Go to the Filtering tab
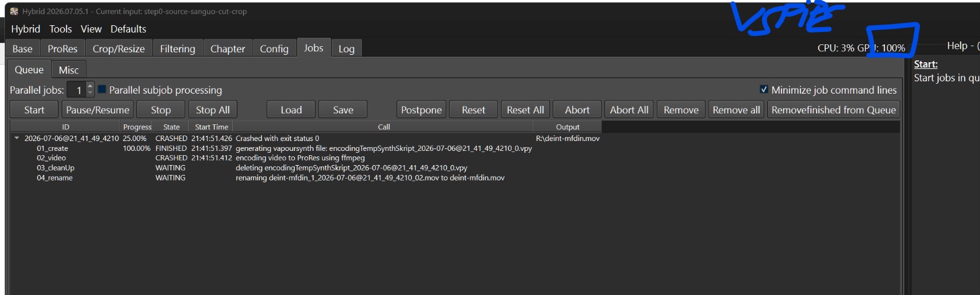 tap(178, 49)
